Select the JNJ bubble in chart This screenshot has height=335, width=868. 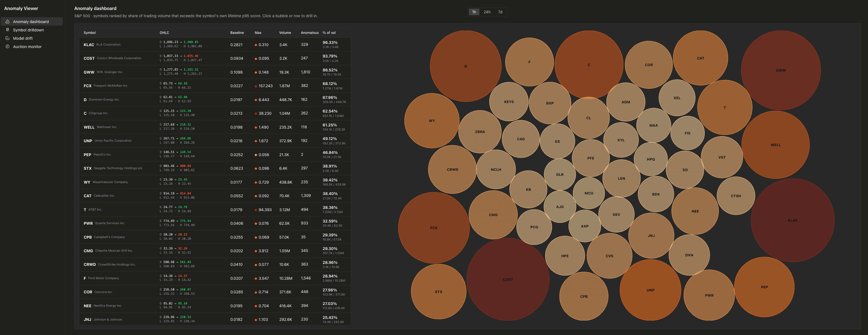click(x=651, y=236)
